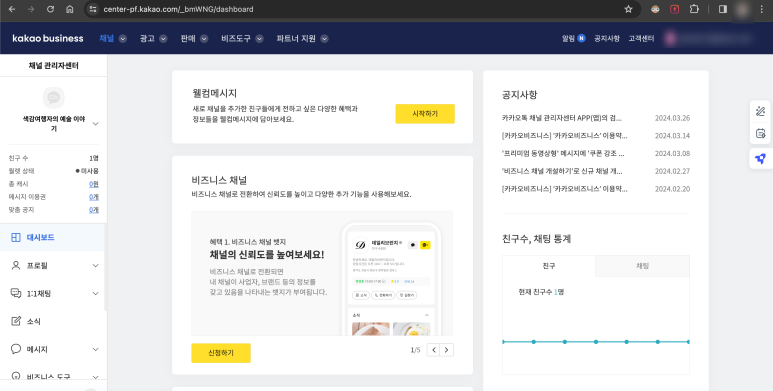Click 시작하기 welcome message button

(425, 113)
